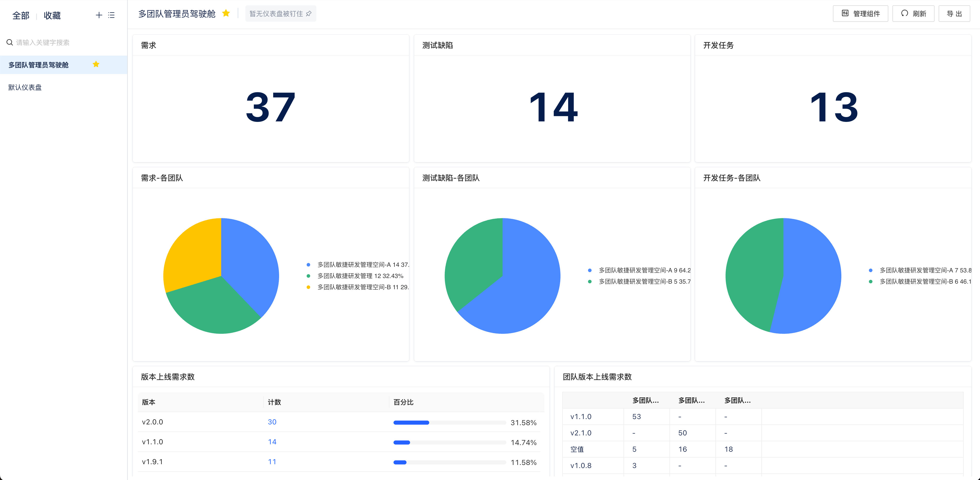
Task: Click the plus icon to add dashboard
Action: pos(99,15)
